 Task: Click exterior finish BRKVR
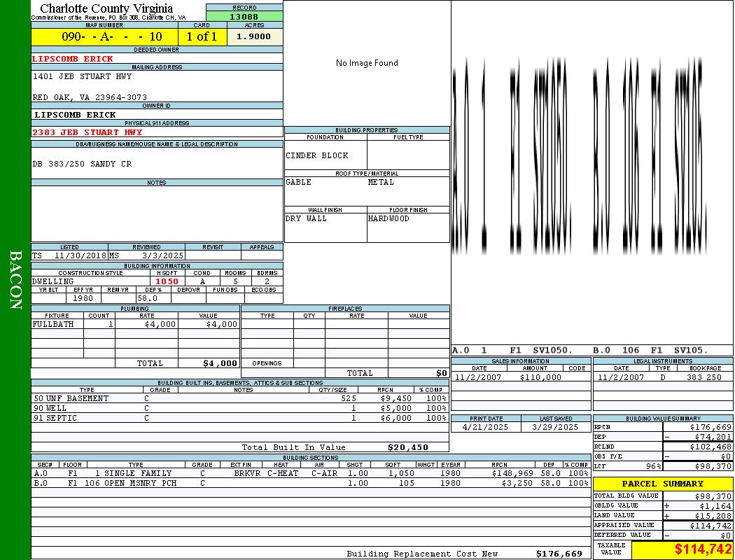[247, 474]
